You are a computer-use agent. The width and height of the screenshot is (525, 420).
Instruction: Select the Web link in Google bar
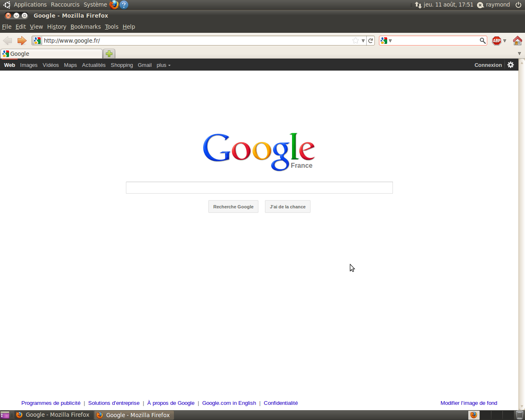click(x=9, y=65)
